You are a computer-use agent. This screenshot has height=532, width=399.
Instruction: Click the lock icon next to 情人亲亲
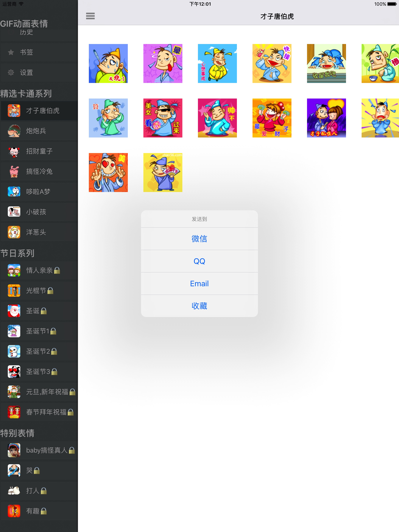tap(57, 270)
